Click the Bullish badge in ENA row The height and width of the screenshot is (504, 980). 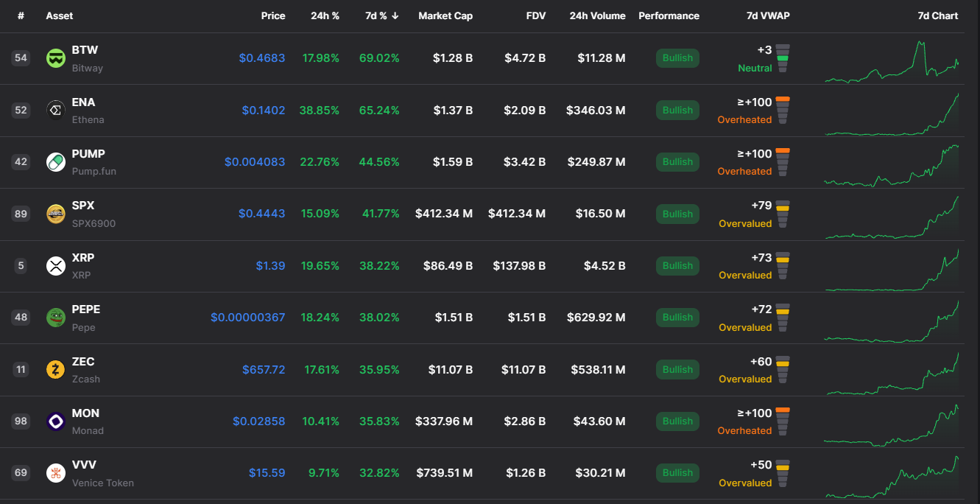[x=677, y=111]
